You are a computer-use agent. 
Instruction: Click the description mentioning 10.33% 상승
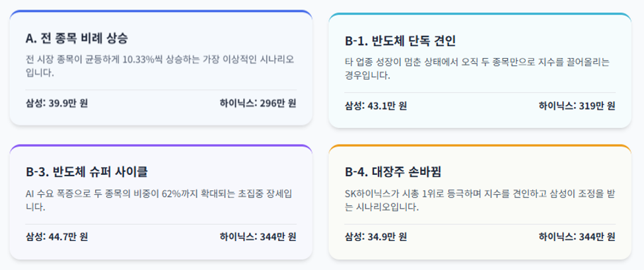161,67
